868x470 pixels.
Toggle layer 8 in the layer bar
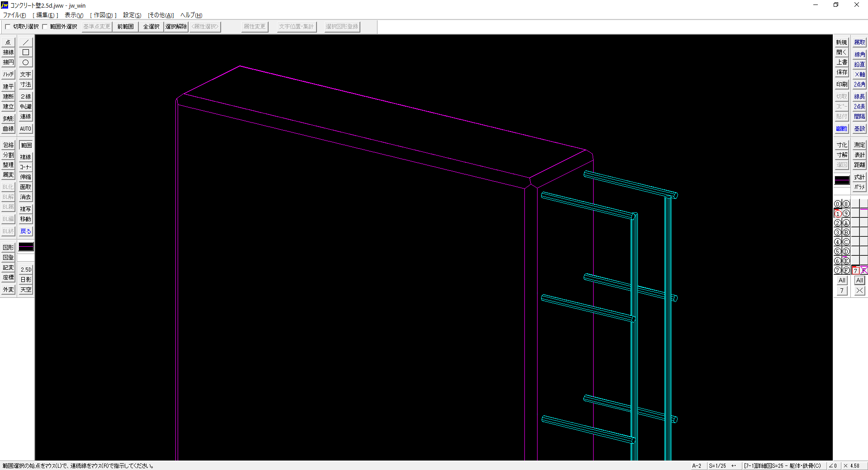846,204
